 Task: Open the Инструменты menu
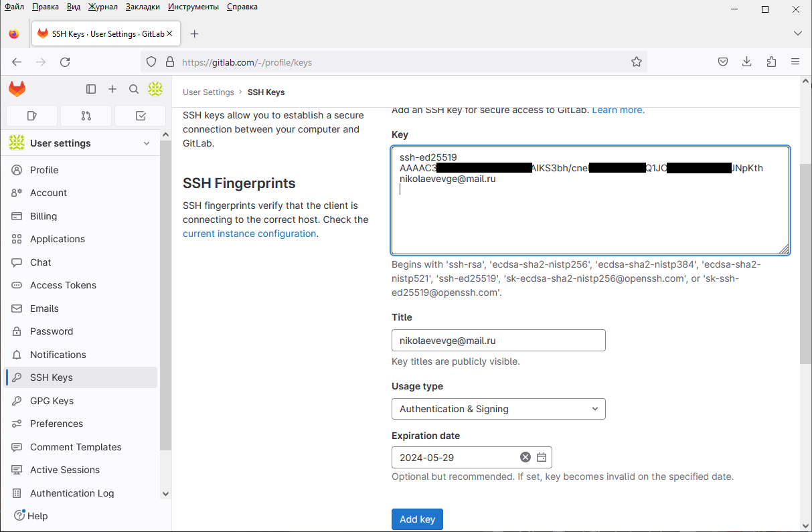click(193, 7)
